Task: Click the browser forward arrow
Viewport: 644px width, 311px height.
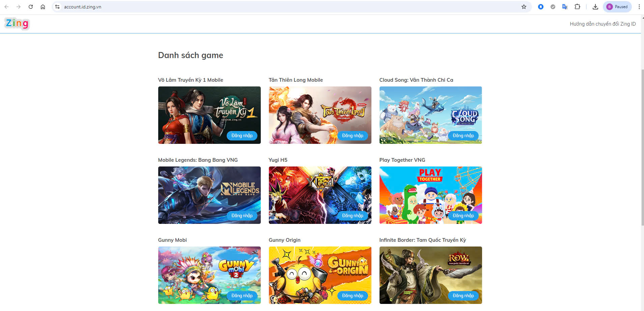Action: coord(19,7)
